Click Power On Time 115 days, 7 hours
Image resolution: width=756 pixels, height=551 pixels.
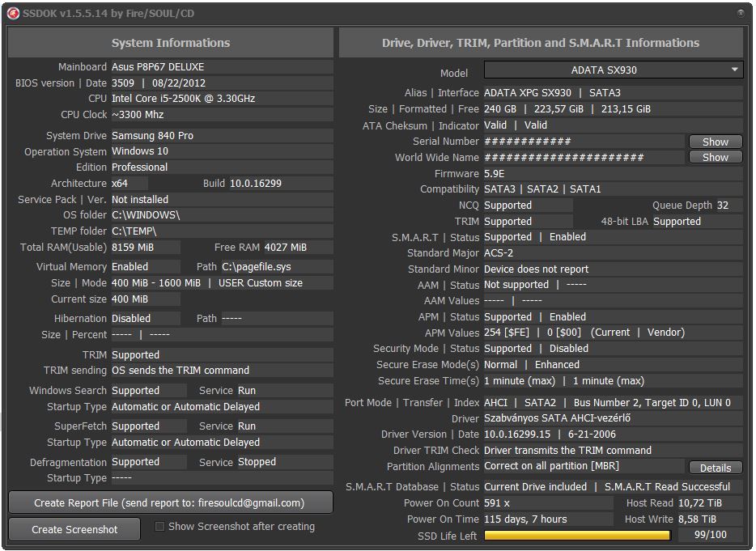click(525, 519)
